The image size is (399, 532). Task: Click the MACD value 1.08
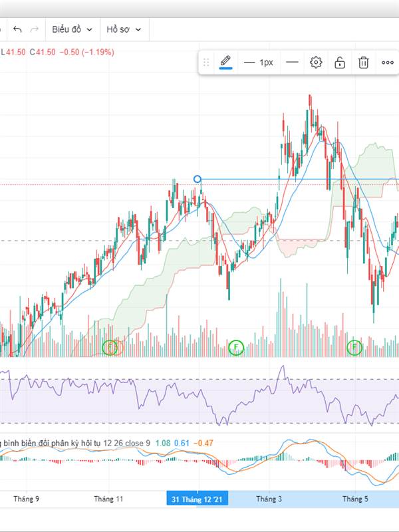tap(163, 443)
